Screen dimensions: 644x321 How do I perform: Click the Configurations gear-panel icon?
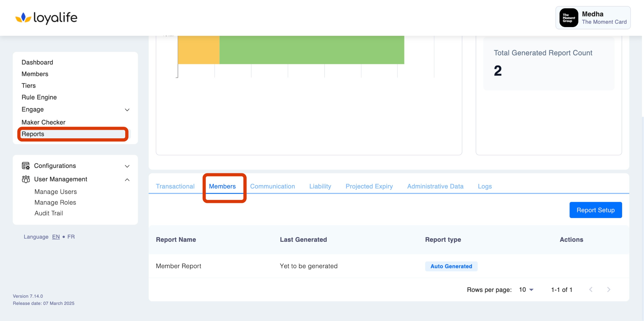click(26, 166)
